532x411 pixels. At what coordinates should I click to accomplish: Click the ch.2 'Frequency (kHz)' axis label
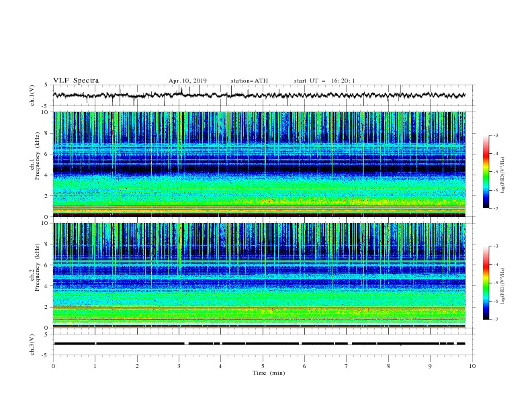point(38,267)
